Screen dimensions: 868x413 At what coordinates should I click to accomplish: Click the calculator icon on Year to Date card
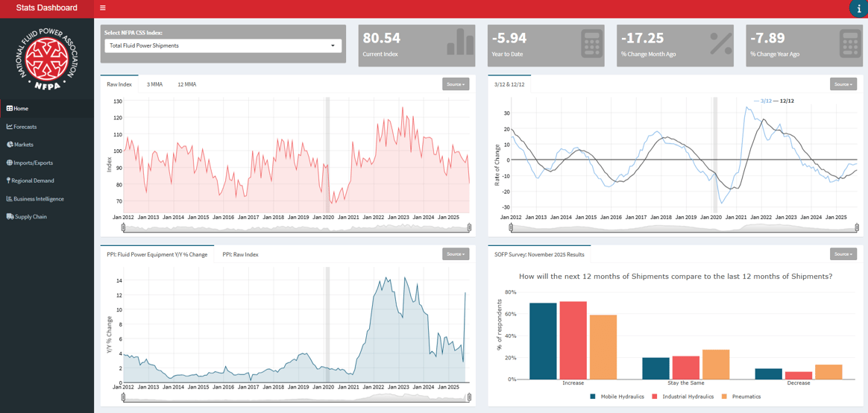click(x=591, y=43)
